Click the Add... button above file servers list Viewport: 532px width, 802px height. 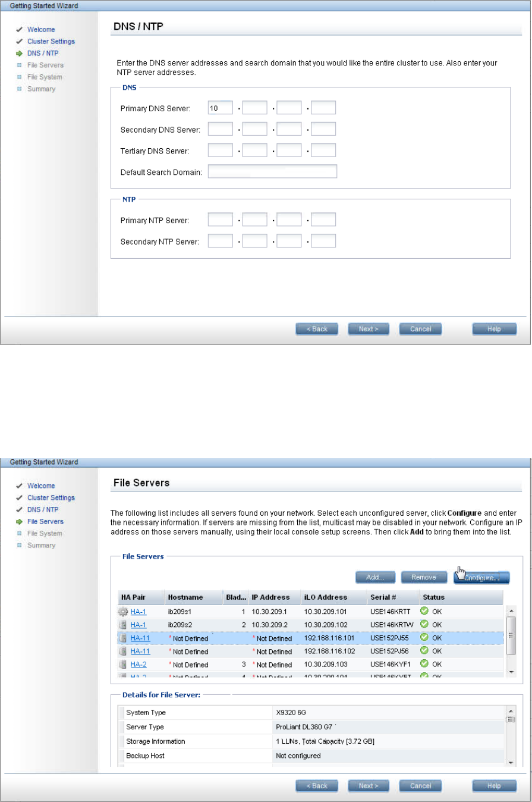pyautogui.click(x=375, y=577)
